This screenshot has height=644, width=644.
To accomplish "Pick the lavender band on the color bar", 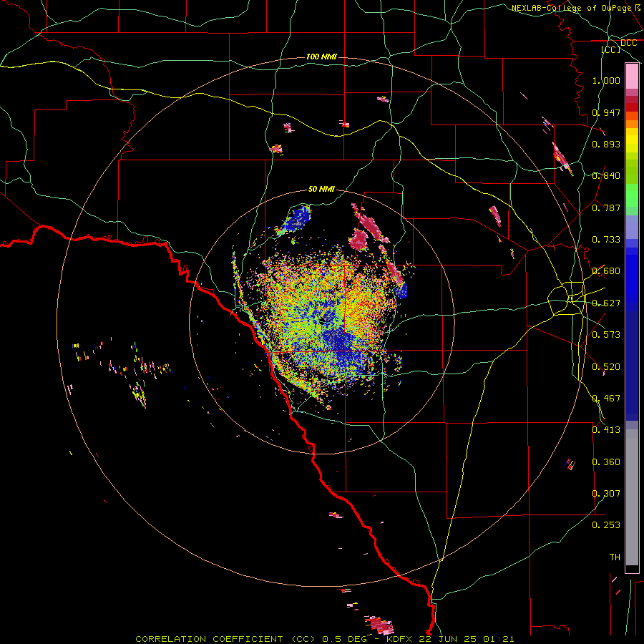I will [632, 228].
